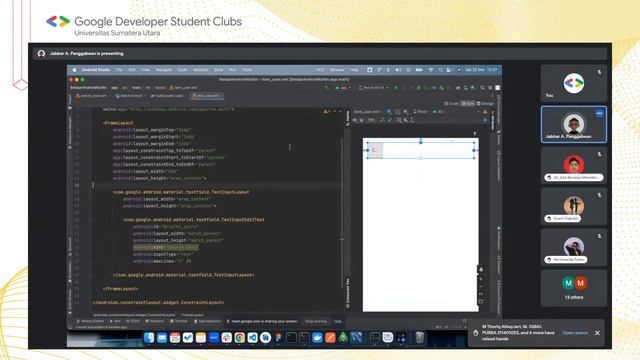The width and height of the screenshot is (640, 360).
Task: Click the zoom-in icon on design surface
Action: pyautogui.click(x=481, y=279)
